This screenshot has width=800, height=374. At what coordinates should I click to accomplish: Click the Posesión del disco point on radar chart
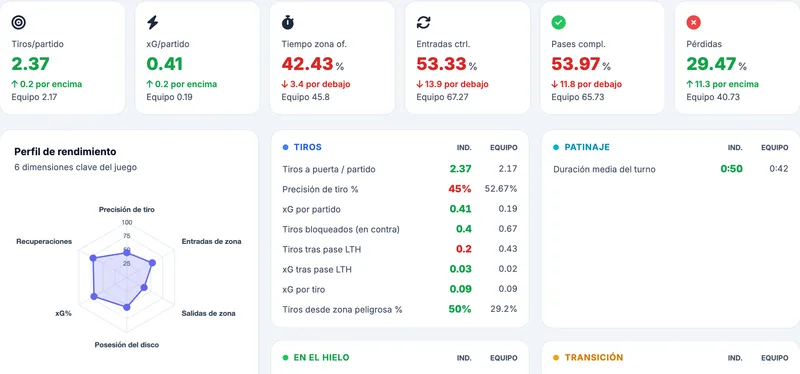point(127,307)
